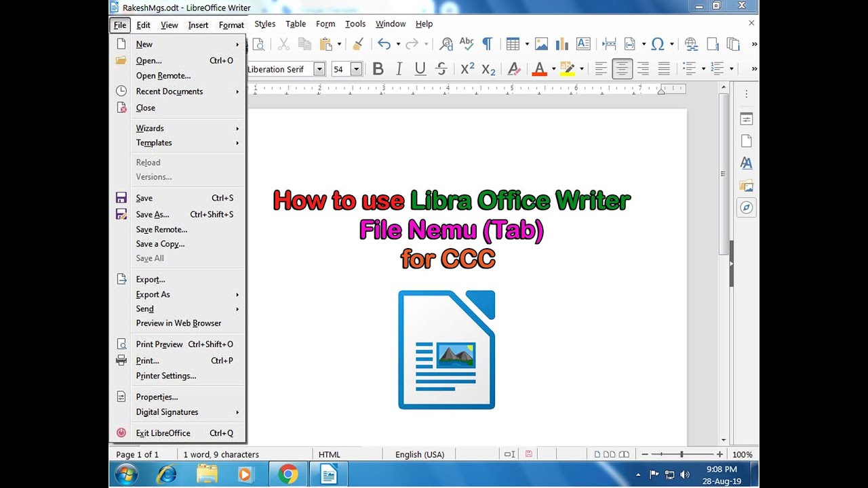Click the Undo arrow icon
The width and height of the screenshot is (868, 488).
point(384,44)
